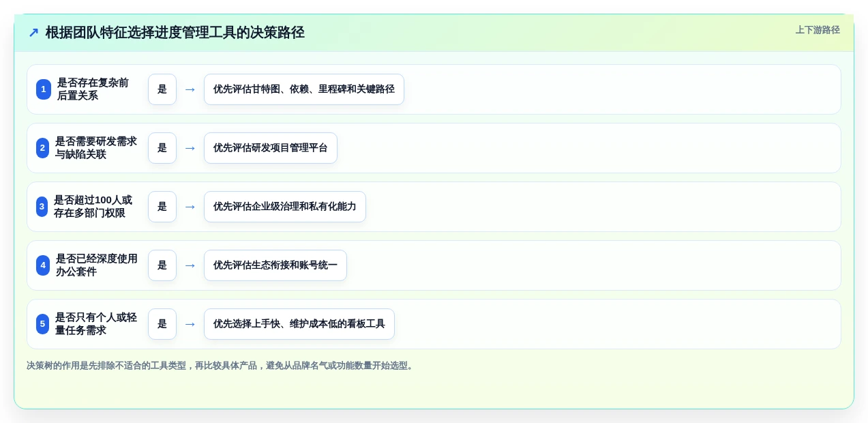This screenshot has width=868, height=423.
Task: Select 优先评估生态衔接和账号统一 result
Action: pos(275,265)
